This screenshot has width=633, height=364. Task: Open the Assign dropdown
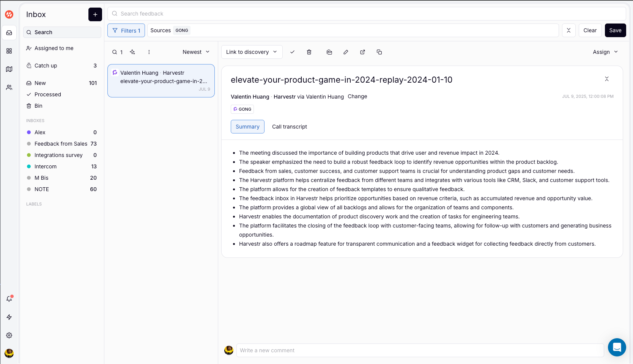(x=605, y=52)
